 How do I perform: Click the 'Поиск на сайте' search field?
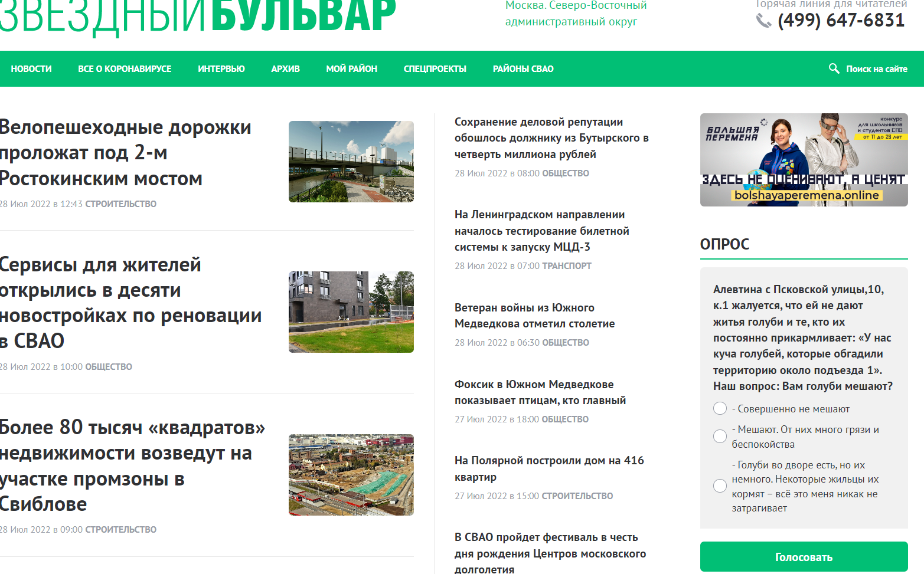pyautogui.click(x=876, y=69)
